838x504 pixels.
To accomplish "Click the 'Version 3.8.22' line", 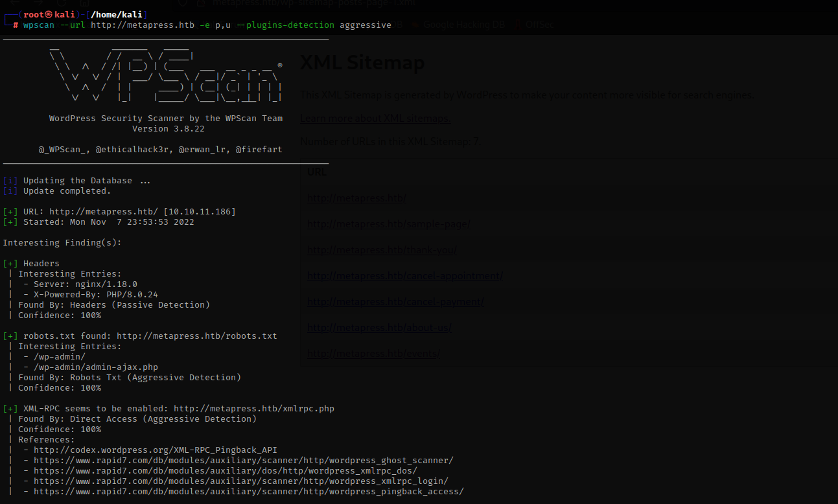I will (x=169, y=129).
